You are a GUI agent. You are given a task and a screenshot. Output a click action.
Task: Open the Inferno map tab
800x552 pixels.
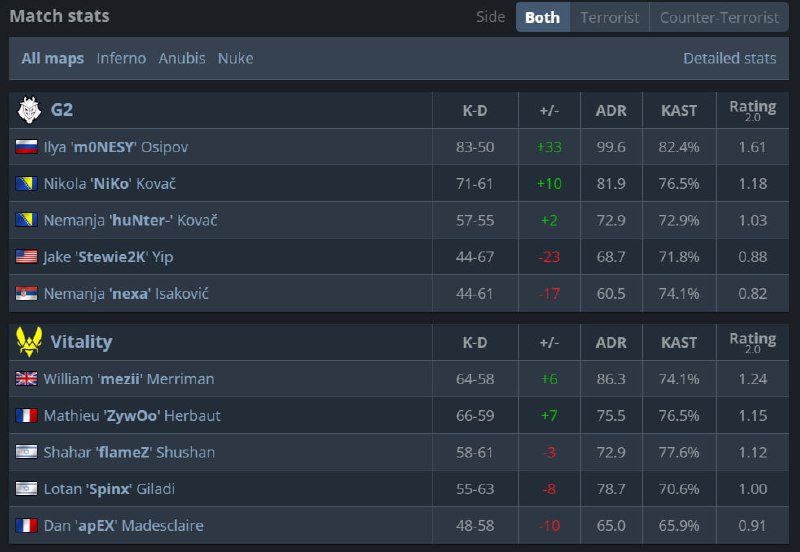coord(121,58)
